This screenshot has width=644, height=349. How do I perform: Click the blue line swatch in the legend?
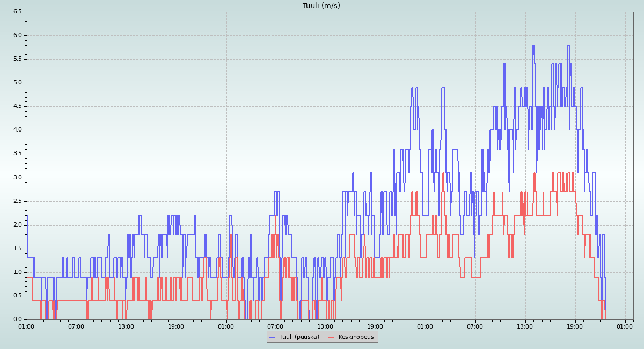click(272, 337)
